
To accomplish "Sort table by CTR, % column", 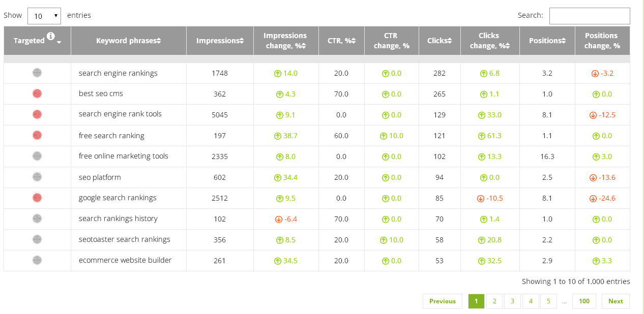I will click(341, 41).
